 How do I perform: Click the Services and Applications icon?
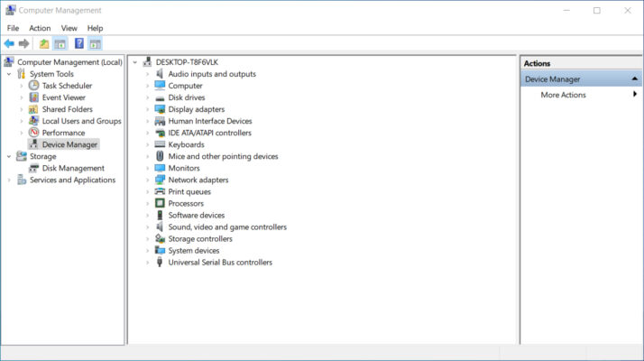pos(22,180)
